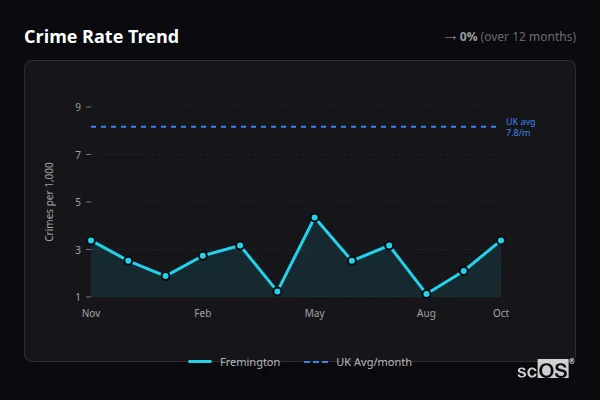Click the y-axis value 5
Screen dimensions: 600x400
(78, 202)
